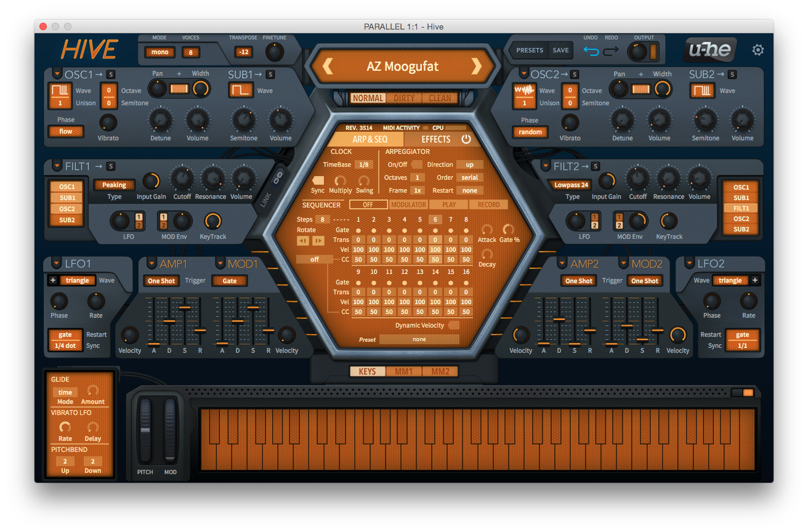
Task: Click the u-he logo
Action: coord(709,50)
